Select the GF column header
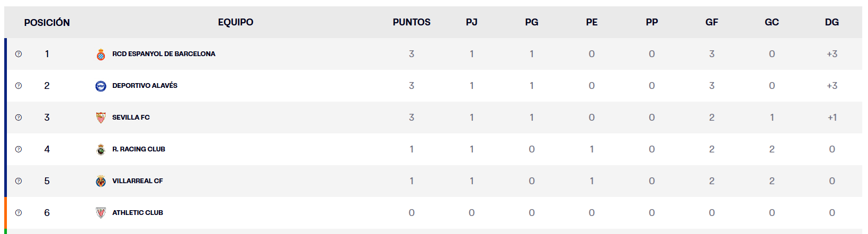 tap(712, 22)
